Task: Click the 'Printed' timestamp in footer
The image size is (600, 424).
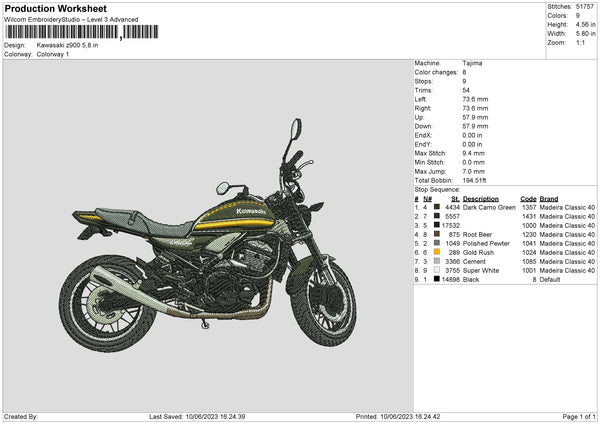Action: pyautogui.click(x=398, y=416)
